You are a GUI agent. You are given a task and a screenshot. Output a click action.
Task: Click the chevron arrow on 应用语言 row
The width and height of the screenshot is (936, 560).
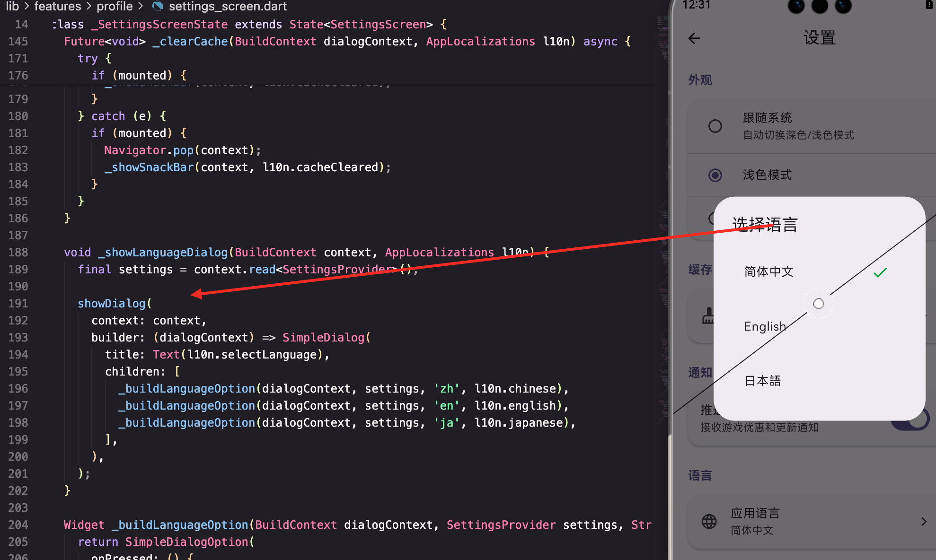coord(923,521)
